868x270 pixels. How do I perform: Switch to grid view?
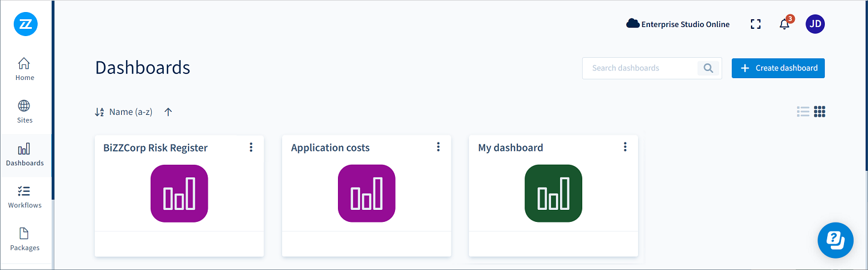[x=820, y=111]
